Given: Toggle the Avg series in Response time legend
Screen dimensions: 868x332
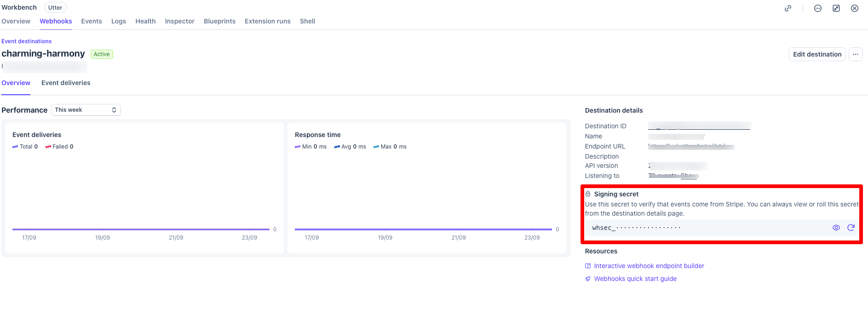Looking at the screenshot, I should [350, 147].
